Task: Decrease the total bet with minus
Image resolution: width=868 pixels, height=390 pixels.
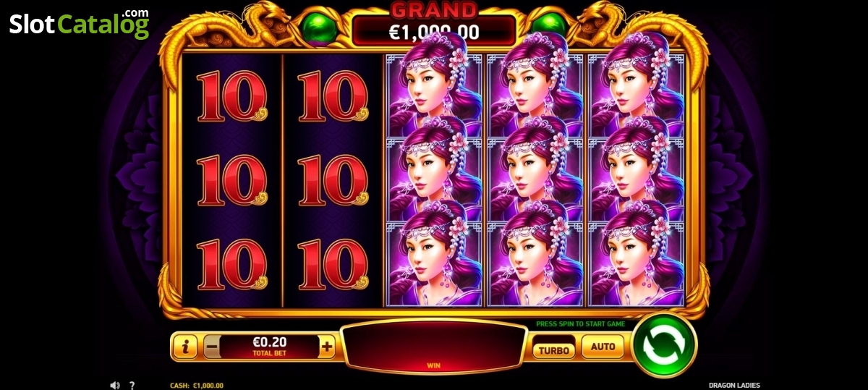Action: pyautogui.click(x=212, y=347)
